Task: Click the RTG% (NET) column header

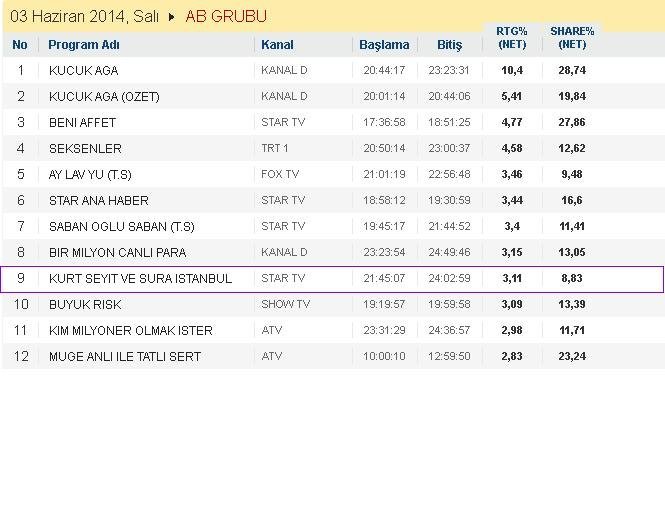Action: click(x=512, y=38)
